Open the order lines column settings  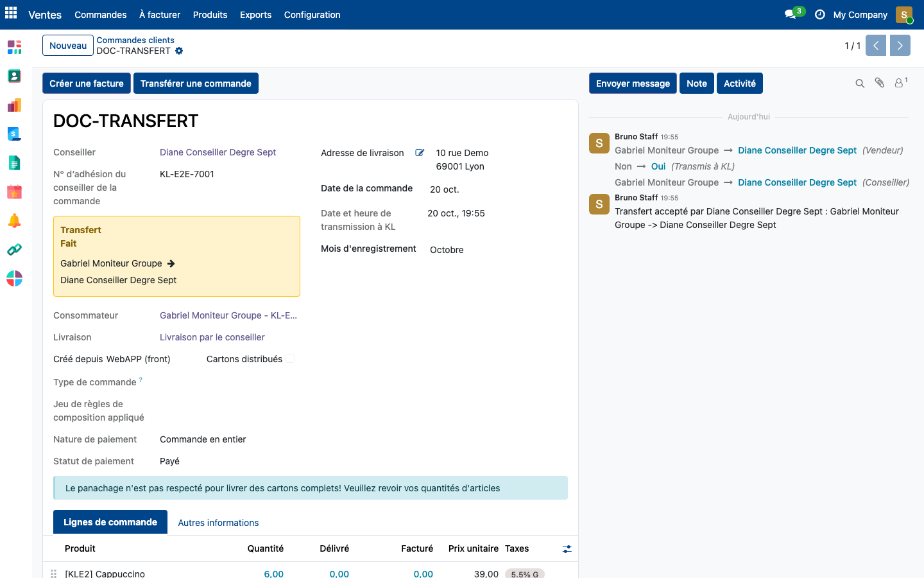[x=567, y=549]
